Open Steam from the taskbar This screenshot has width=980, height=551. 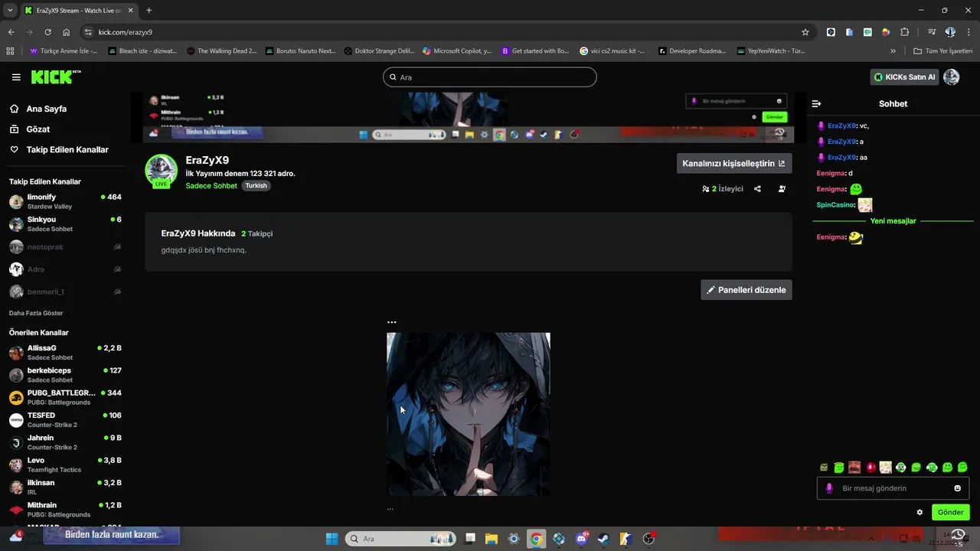(603, 539)
